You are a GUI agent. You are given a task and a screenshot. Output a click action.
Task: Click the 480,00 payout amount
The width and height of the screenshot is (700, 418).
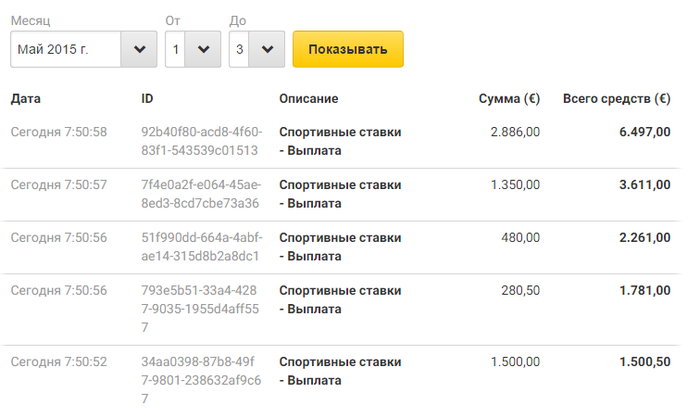[x=521, y=237]
